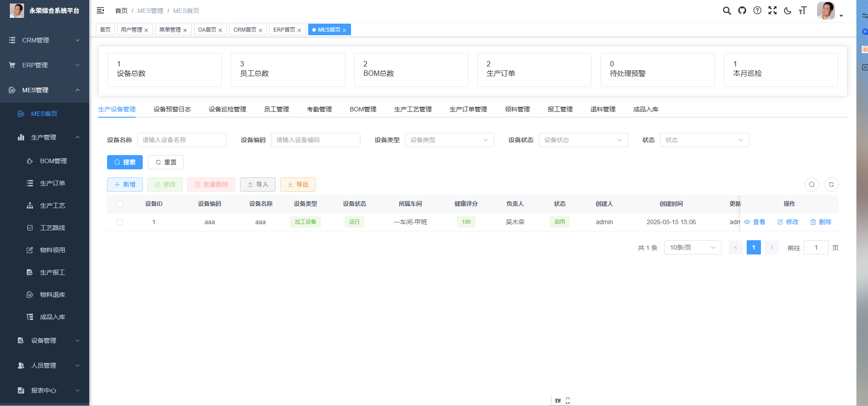
Task: Collapse the 生产管理 submenu
Action: point(45,137)
